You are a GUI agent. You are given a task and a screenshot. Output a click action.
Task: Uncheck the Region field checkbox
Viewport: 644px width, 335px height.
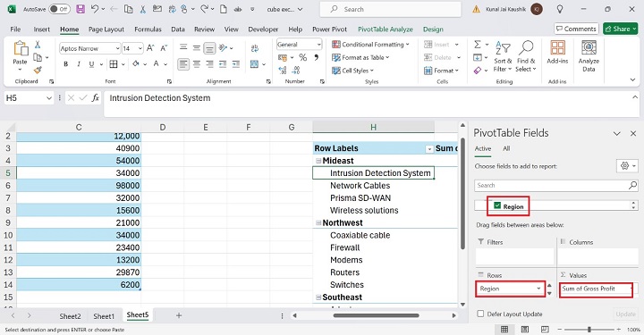[x=497, y=205]
